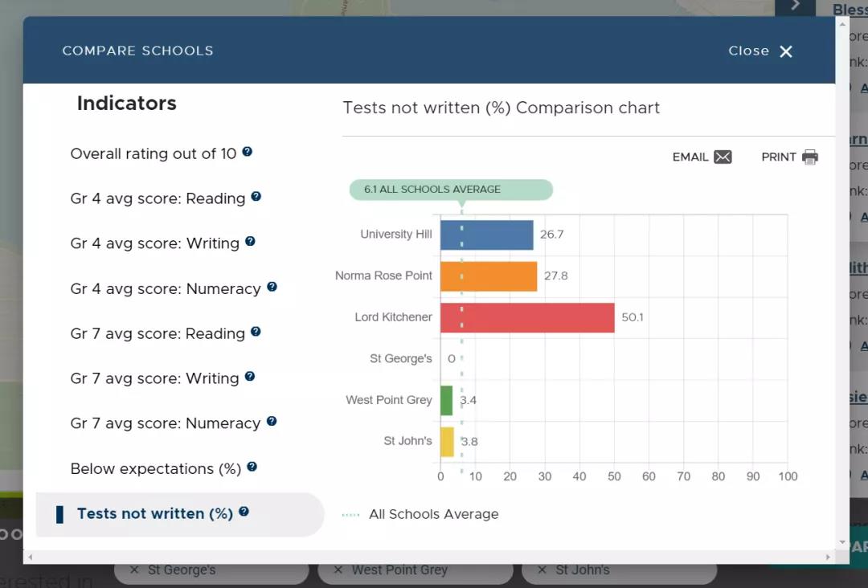
Task: Show info tooltip for Gr 7 Reading
Action: (256, 332)
